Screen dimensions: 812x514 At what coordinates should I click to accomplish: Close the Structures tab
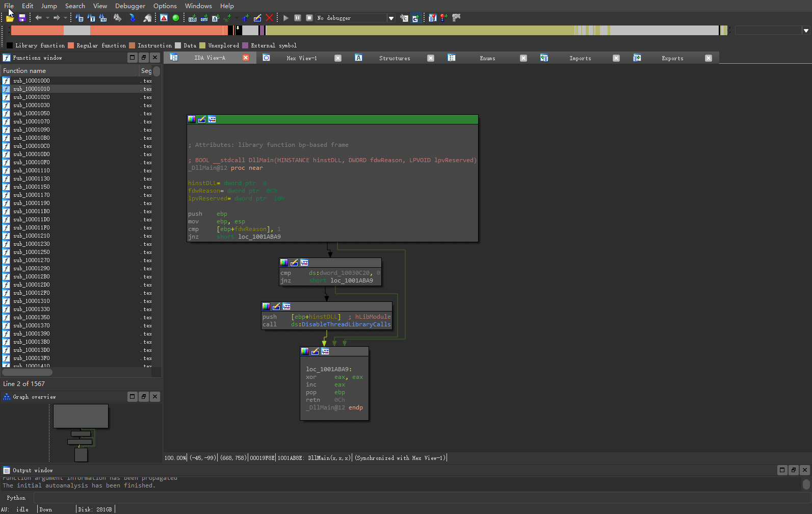pyautogui.click(x=431, y=58)
